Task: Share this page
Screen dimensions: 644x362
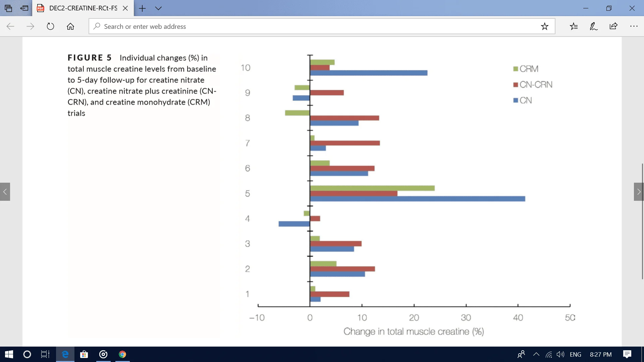Action: coord(613,26)
